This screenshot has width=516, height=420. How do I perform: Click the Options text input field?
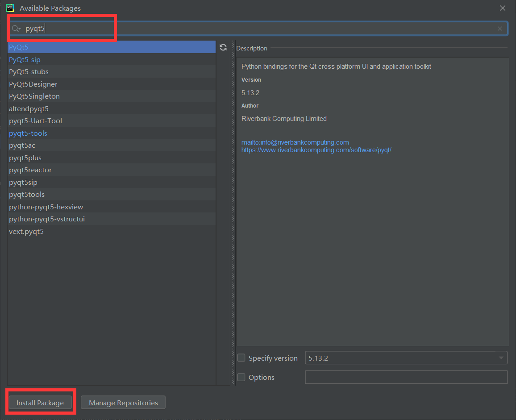pyautogui.click(x=406, y=377)
